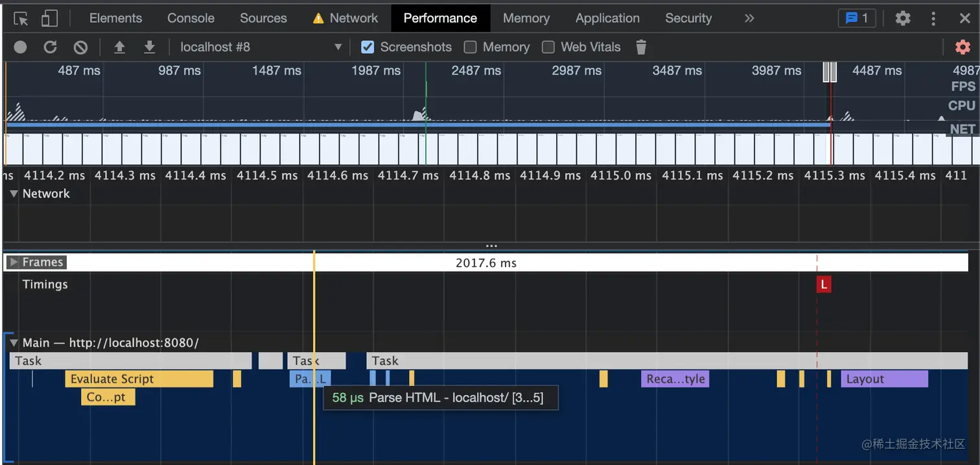Viewport: 980px width, 465px height.
Task: Show more tabs with the double chevron
Action: point(749,18)
